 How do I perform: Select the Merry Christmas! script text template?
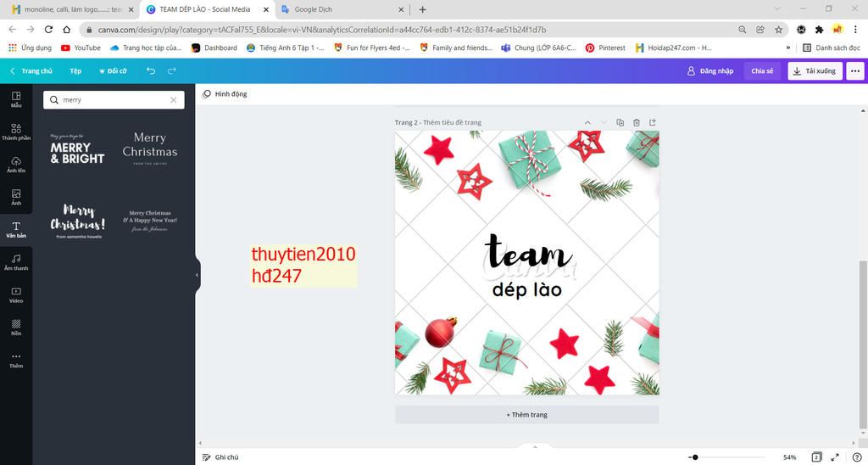pos(77,221)
